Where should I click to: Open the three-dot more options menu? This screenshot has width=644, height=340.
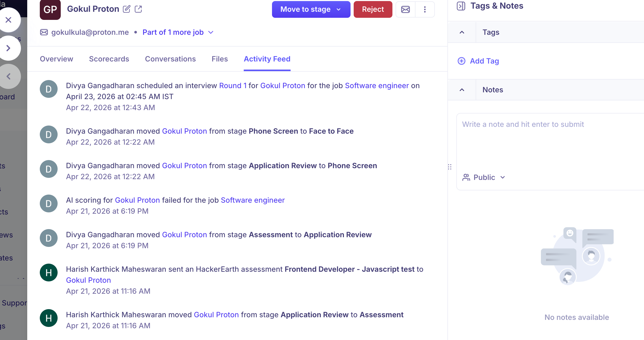pos(425,9)
